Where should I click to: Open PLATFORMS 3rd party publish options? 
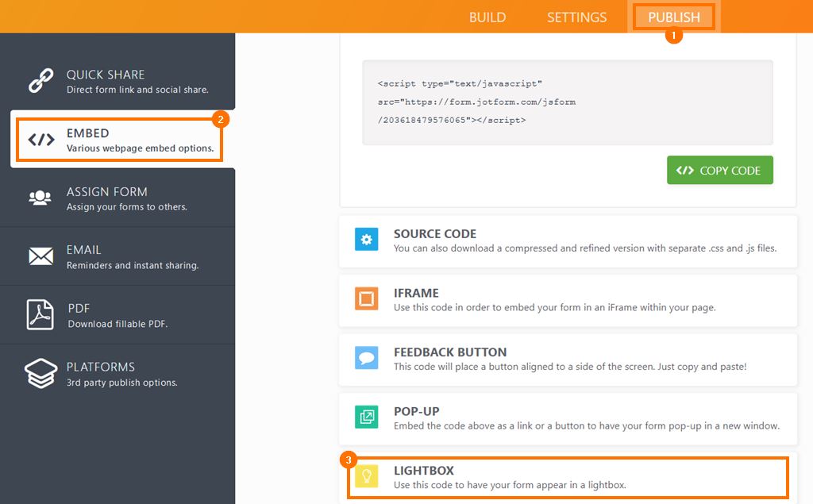[118, 374]
